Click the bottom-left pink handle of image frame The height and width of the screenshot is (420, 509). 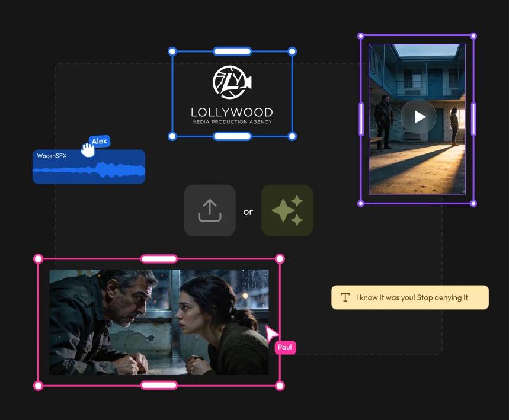[x=39, y=386]
